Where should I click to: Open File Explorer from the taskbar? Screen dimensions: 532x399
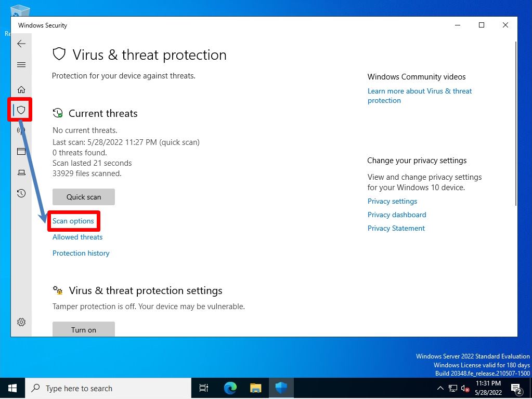tap(255, 388)
